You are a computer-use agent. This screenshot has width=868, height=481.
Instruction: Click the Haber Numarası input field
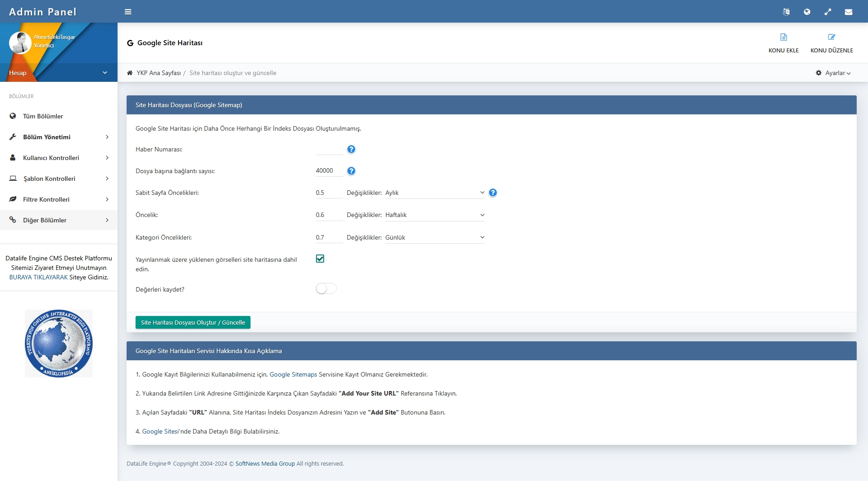click(329, 149)
